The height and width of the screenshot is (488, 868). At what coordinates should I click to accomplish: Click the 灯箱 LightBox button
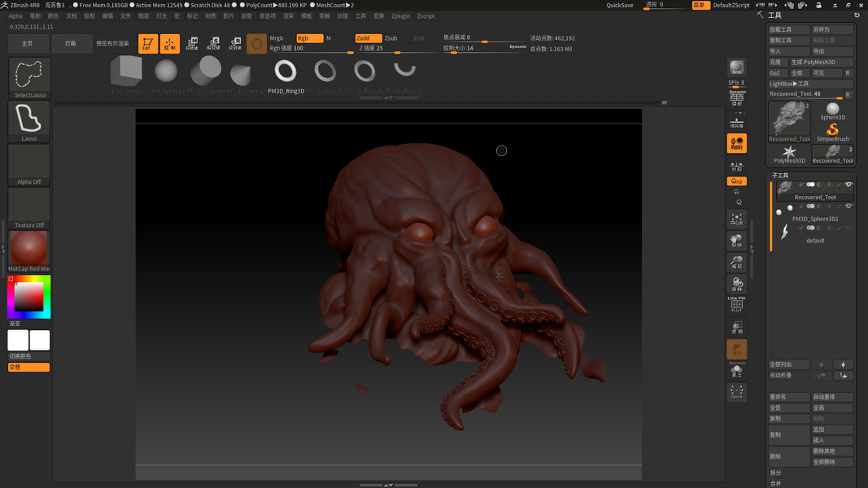click(72, 44)
